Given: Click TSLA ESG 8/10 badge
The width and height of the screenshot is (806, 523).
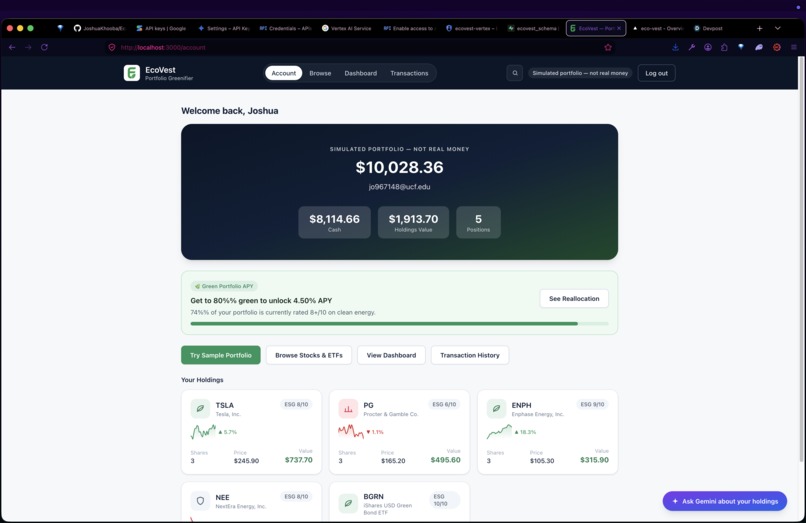Looking at the screenshot, I should point(296,404).
